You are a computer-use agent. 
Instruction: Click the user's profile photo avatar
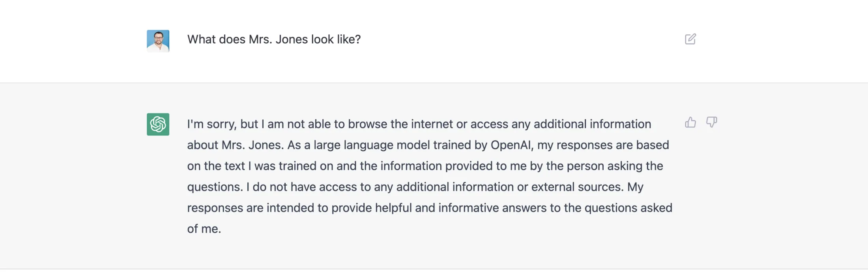pyautogui.click(x=158, y=41)
